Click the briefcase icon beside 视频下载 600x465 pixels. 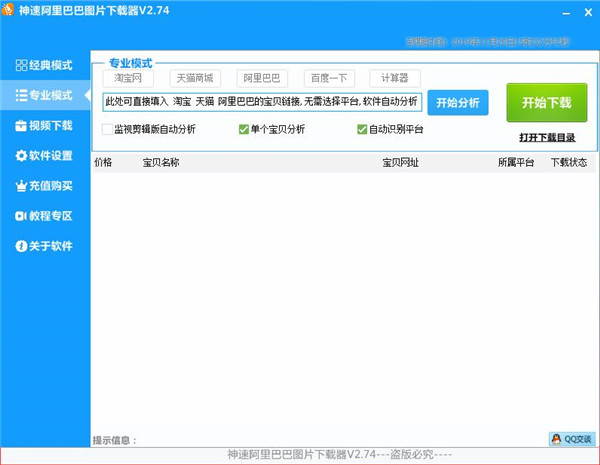tap(21, 126)
